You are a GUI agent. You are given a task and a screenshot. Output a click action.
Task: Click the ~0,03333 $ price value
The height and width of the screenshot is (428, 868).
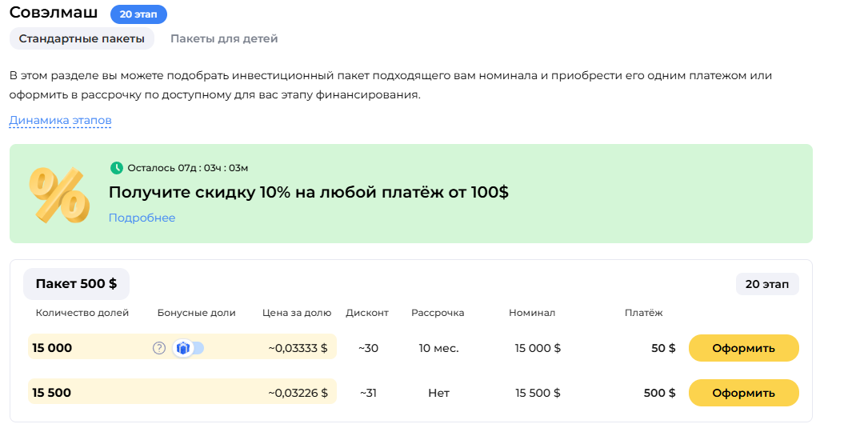(x=298, y=348)
